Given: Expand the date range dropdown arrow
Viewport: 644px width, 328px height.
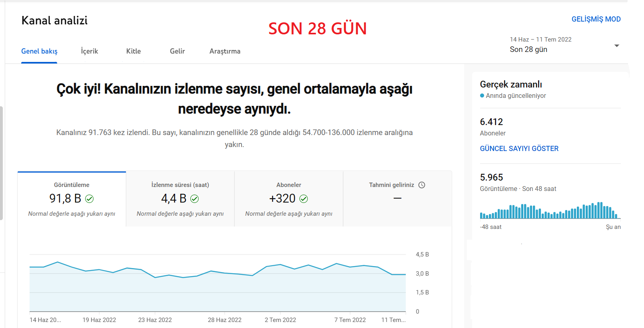Looking at the screenshot, I should [617, 46].
